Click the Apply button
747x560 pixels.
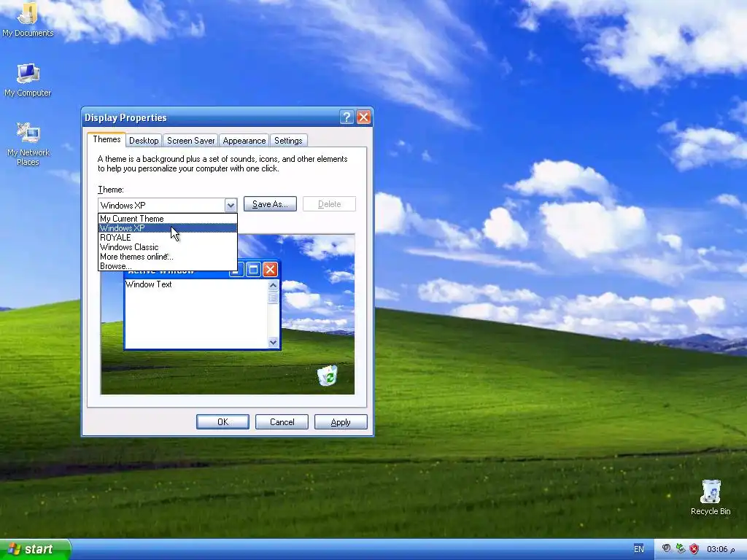click(x=341, y=422)
